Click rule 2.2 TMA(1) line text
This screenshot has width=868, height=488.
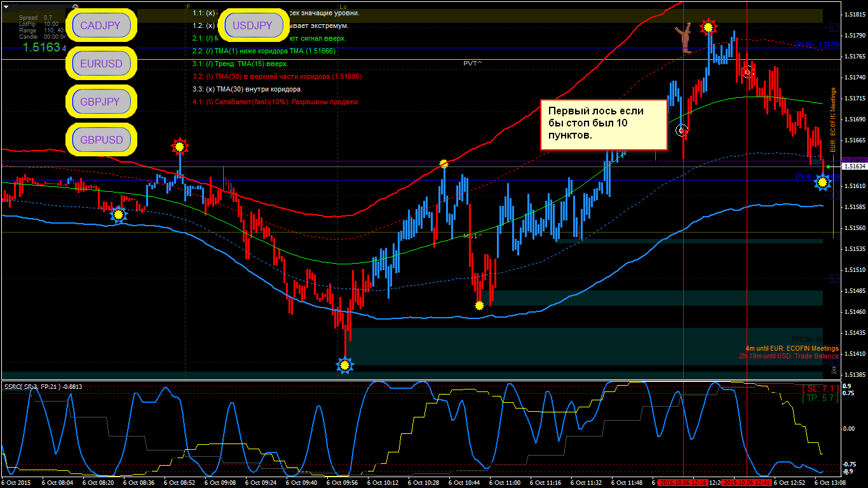click(264, 51)
